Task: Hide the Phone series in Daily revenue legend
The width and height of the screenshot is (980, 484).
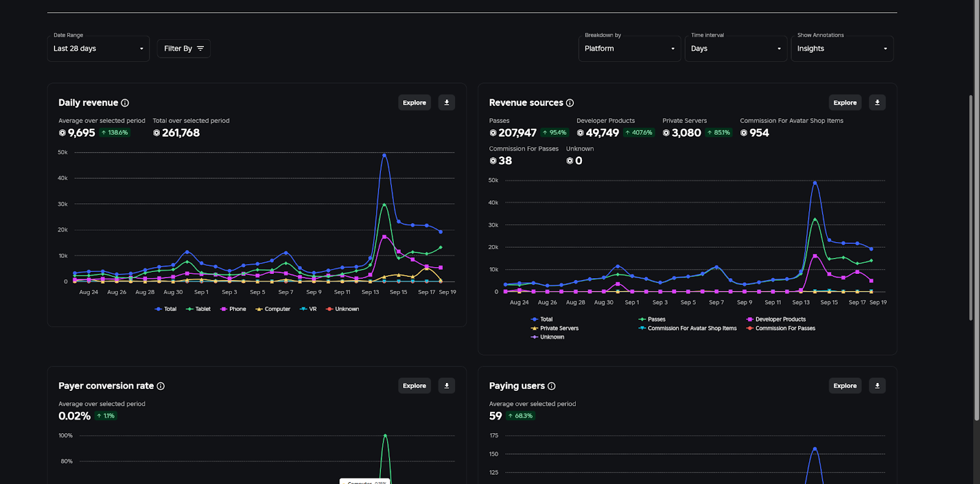Action: click(233, 309)
